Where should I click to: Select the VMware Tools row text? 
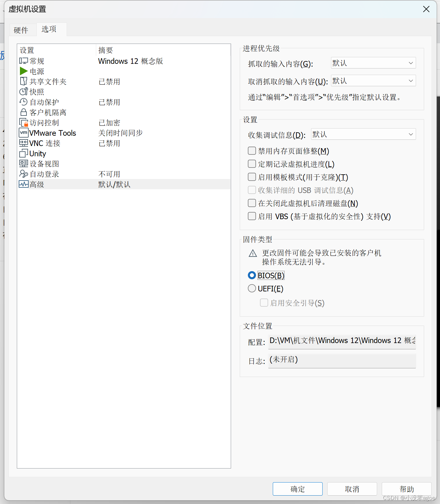[x=53, y=133]
